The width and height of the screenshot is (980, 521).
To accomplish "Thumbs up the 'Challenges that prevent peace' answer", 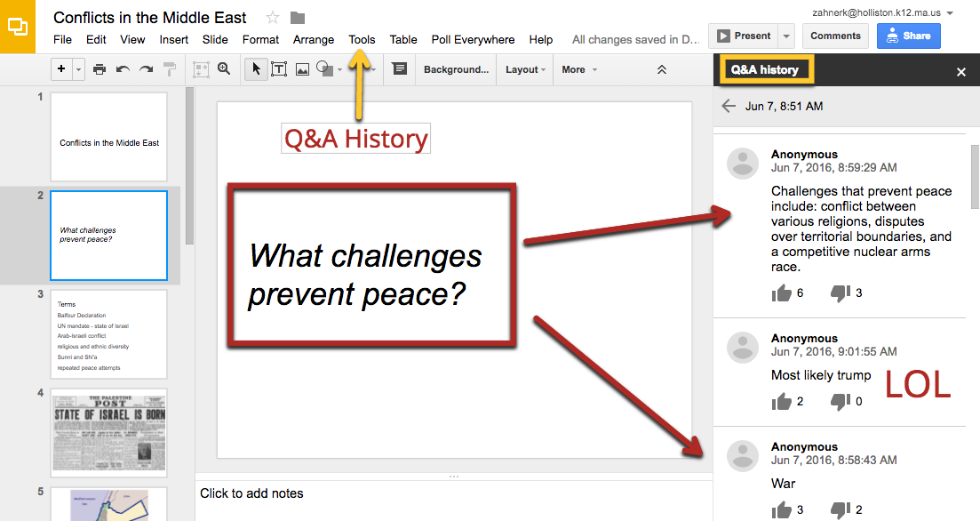I will [781, 293].
